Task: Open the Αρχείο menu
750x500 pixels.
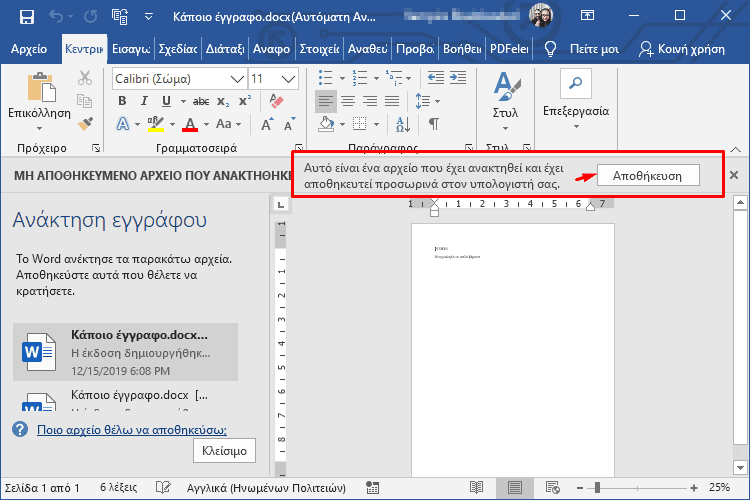Action: point(29,49)
